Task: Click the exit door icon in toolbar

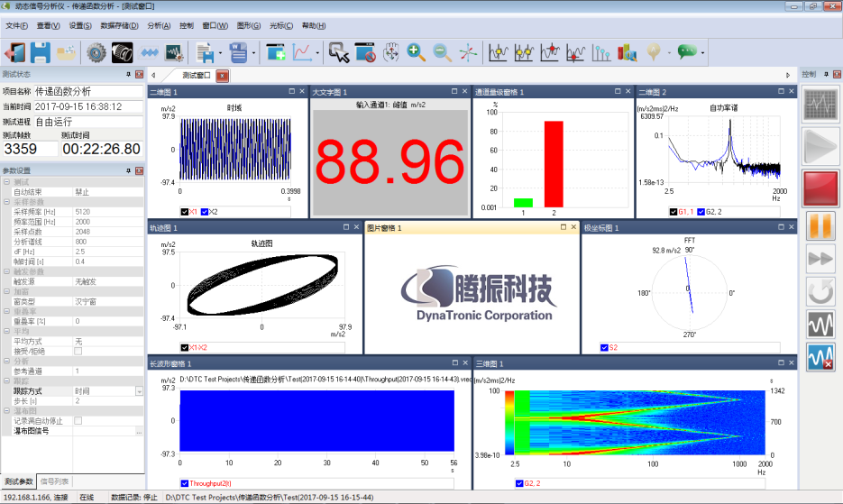Action: [x=14, y=52]
